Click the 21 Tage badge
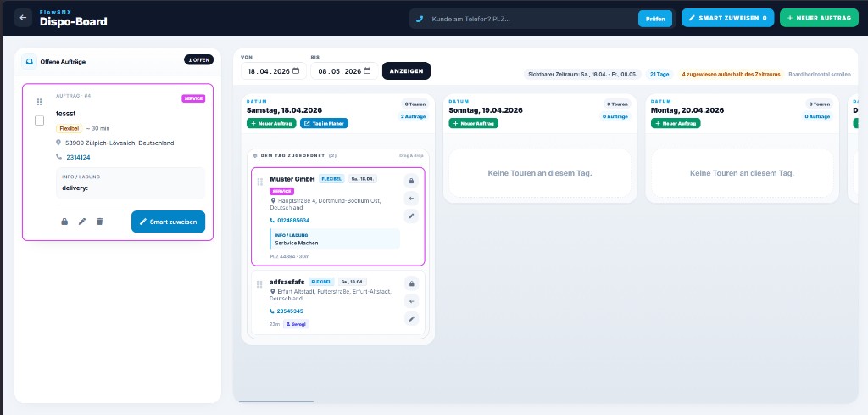 point(659,74)
